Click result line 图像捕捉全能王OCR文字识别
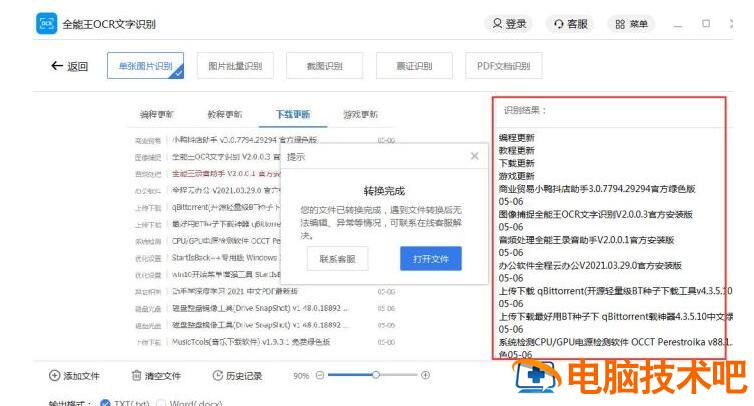754x406 pixels. (595, 214)
